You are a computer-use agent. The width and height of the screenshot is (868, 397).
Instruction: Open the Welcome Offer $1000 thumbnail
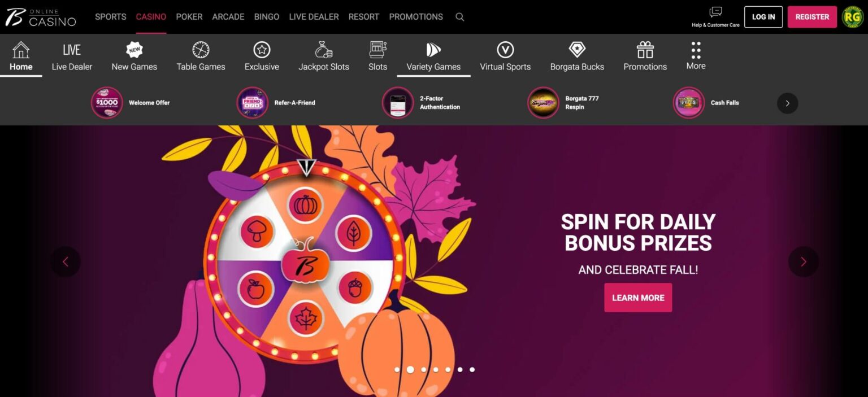tap(107, 103)
